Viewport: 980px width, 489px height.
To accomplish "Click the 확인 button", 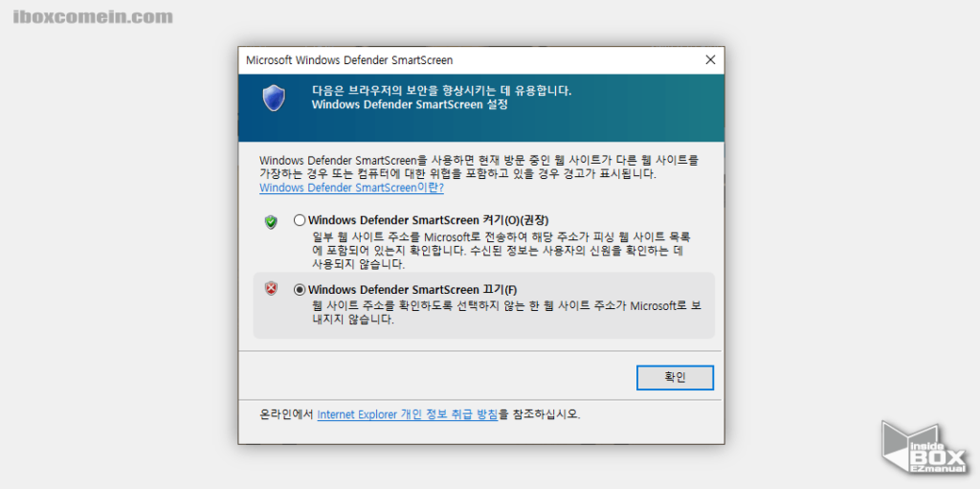I will (675, 378).
